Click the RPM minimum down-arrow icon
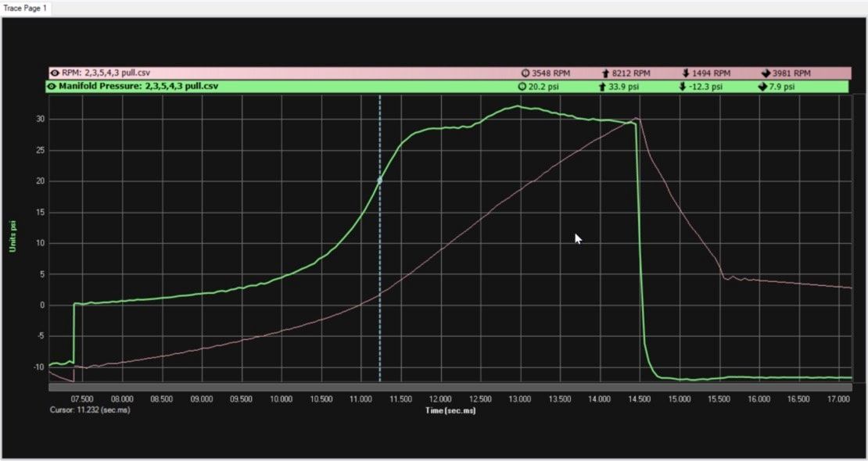 (x=686, y=73)
